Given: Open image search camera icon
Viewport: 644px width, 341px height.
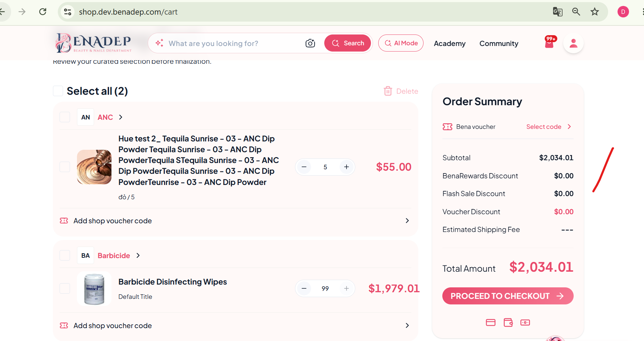Looking at the screenshot, I should pyautogui.click(x=310, y=43).
